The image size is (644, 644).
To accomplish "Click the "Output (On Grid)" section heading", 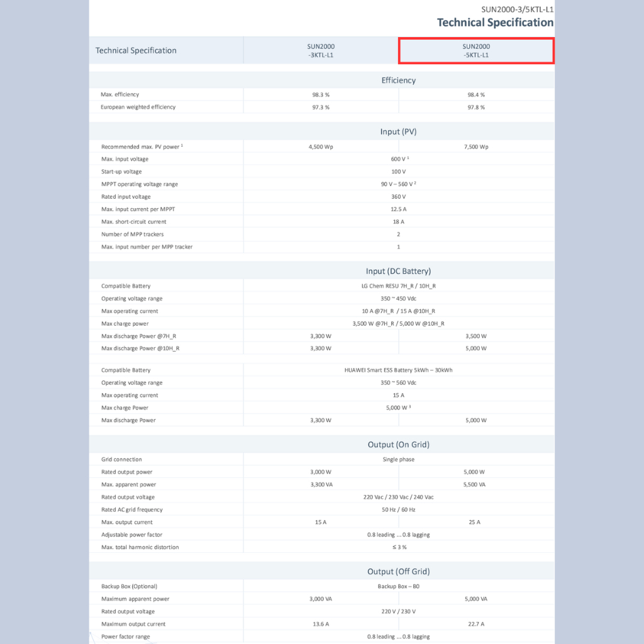I will (398, 445).
